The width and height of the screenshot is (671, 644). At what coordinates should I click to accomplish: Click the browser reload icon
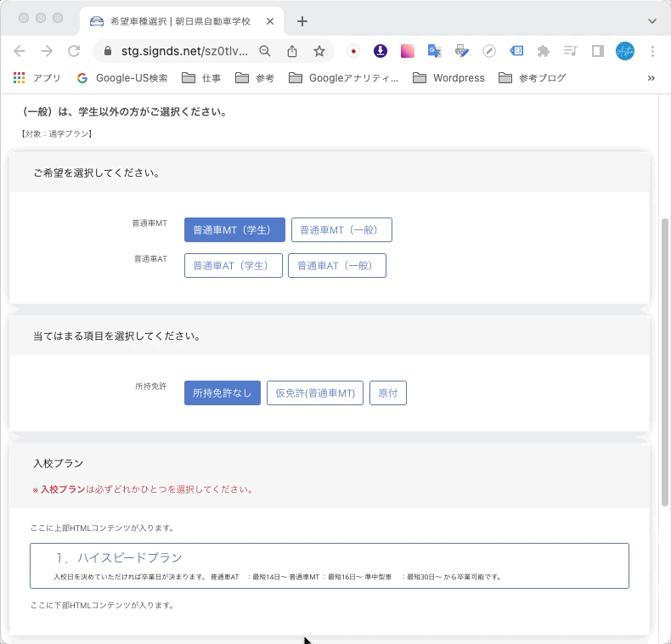74,51
